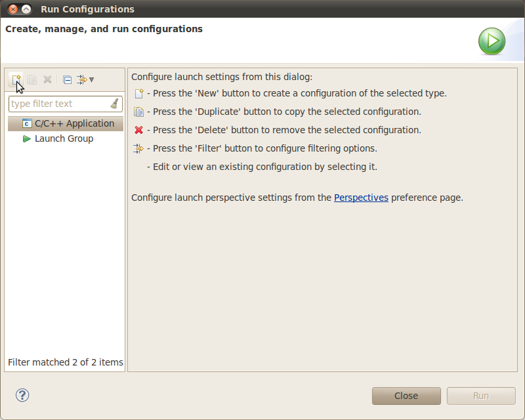Click the 'Filter matched 2 of 2 items' label

coord(65,362)
